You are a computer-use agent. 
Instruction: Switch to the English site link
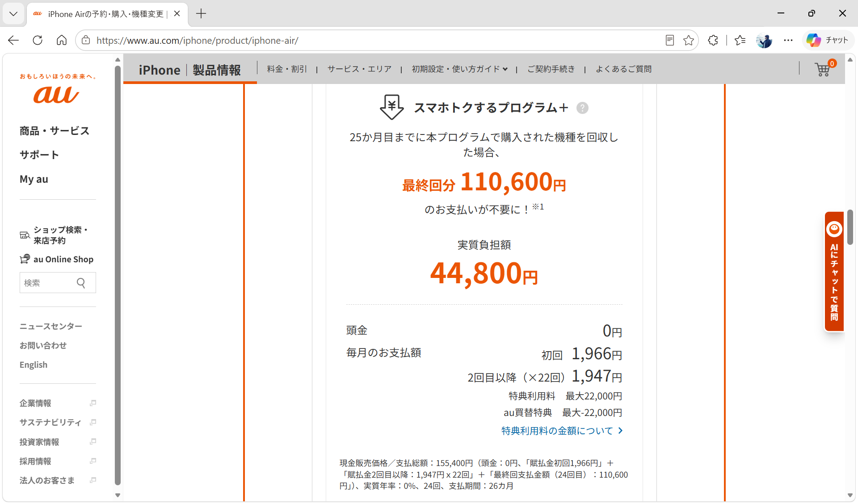click(34, 365)
